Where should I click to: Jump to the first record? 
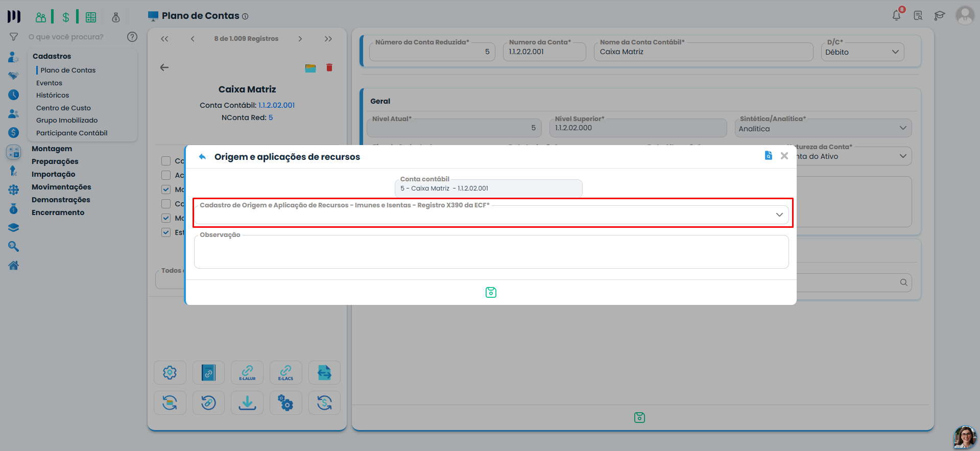tap(164, 39)
